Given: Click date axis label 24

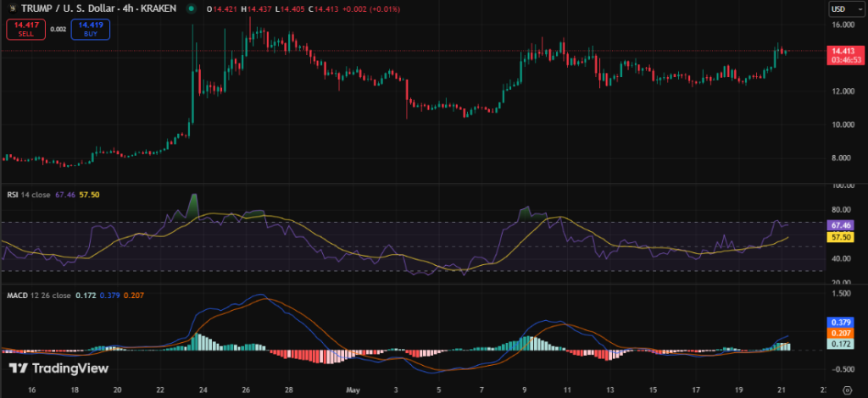Looking at the screenshot, I should click(x=203, y=390).
